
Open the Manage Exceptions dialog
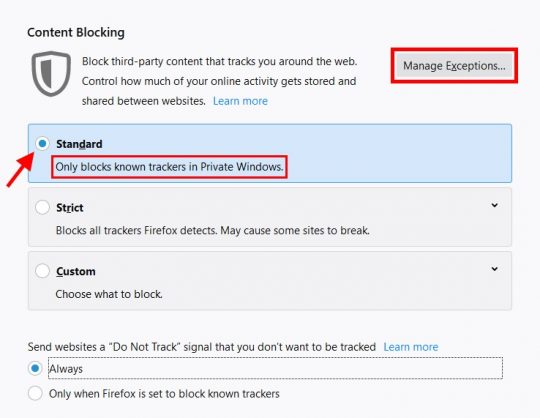[454, 65]
